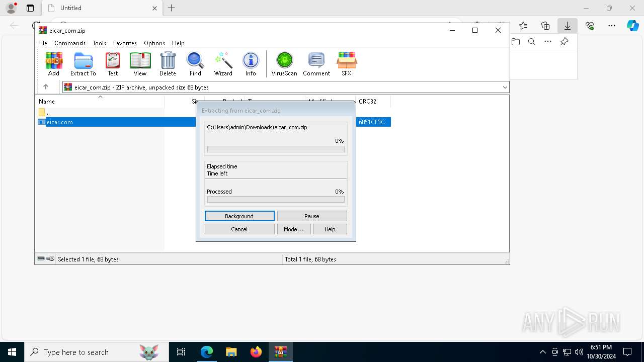Open Edge browser essentials heart icon

(x=590, y=26)
